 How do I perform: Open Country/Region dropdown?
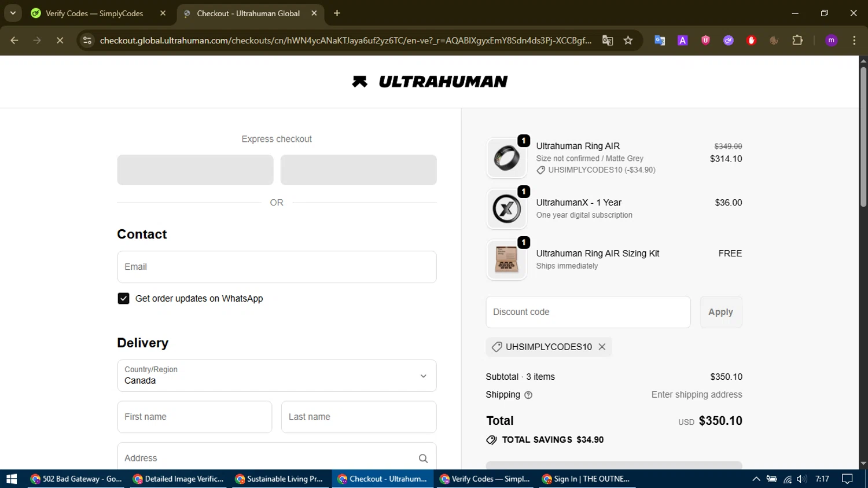[x=277, y=376]
